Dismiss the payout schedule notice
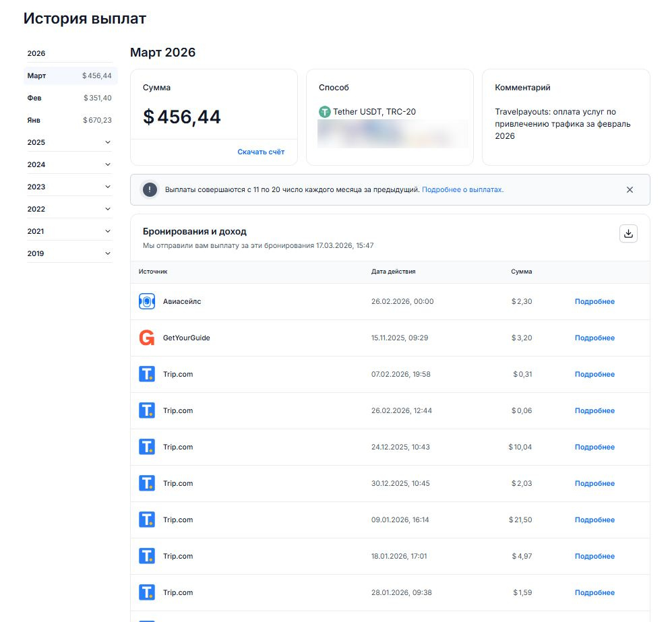672x622 pixels. 630,190
